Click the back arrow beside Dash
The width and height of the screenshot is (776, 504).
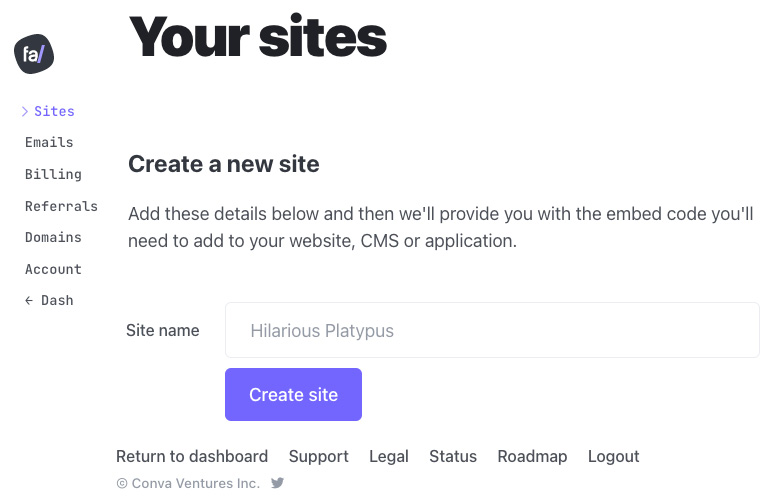(x=29, y=300)
